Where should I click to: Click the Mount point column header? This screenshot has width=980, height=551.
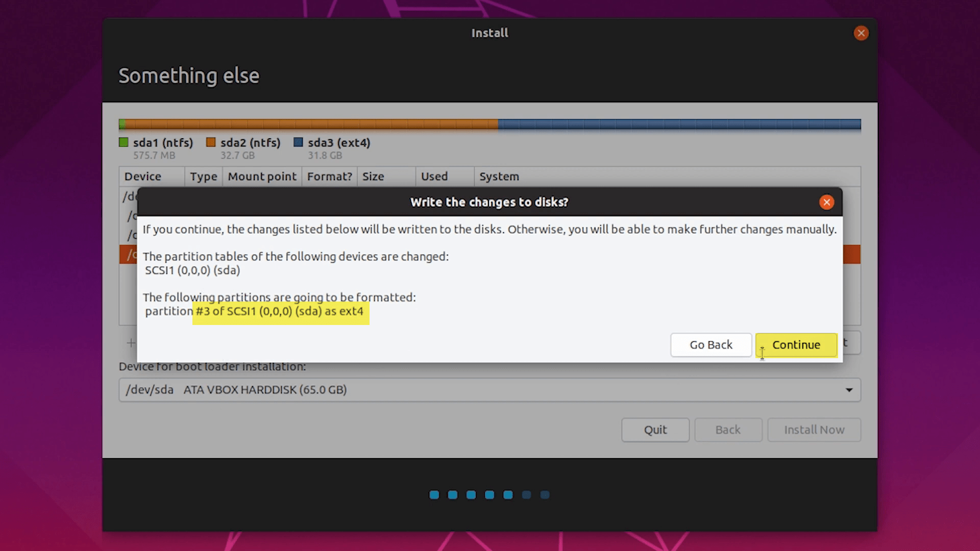(x=261, y=176)
